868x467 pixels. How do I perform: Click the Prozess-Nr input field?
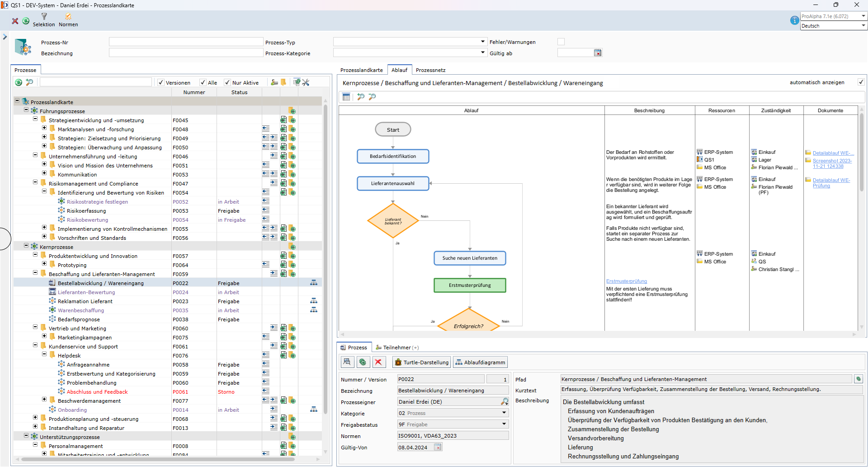tap(186, 42)
